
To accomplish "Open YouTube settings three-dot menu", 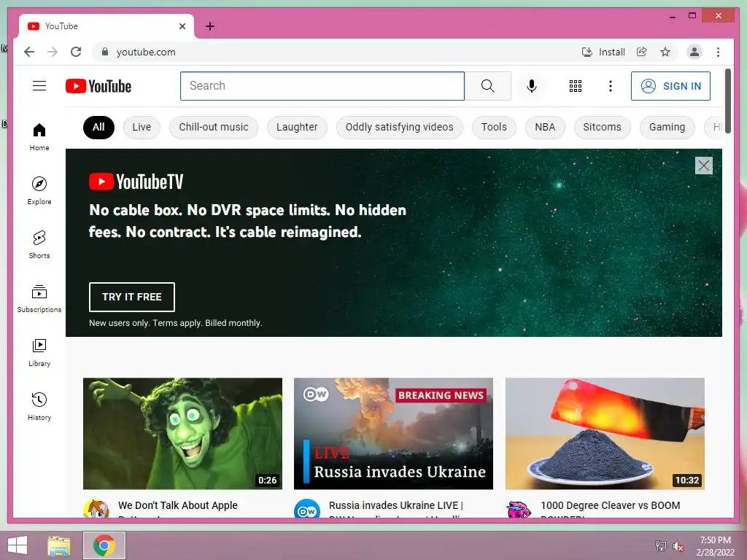I will pos(611,86).
